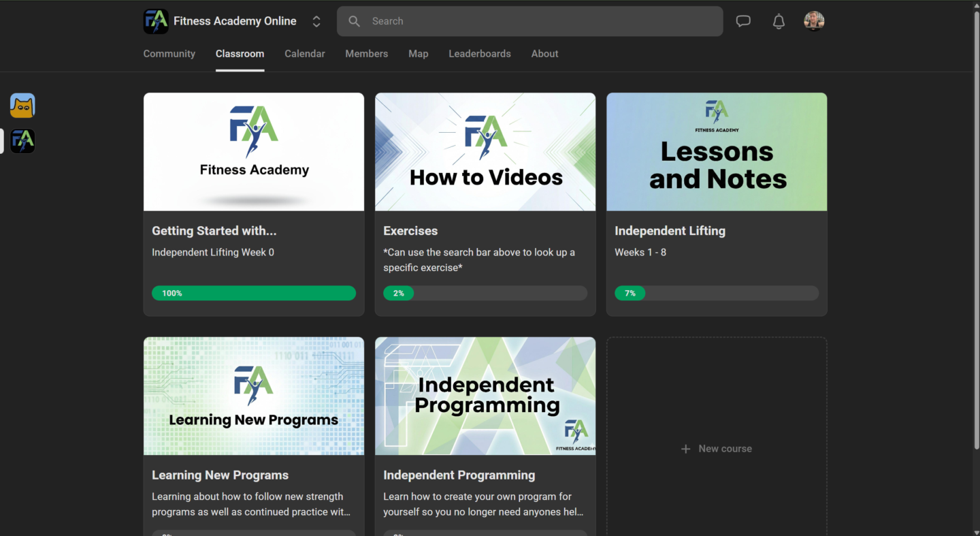Click the Exercises course title
980x536 pixels.
pyautogui.click(x=410, y=231)
